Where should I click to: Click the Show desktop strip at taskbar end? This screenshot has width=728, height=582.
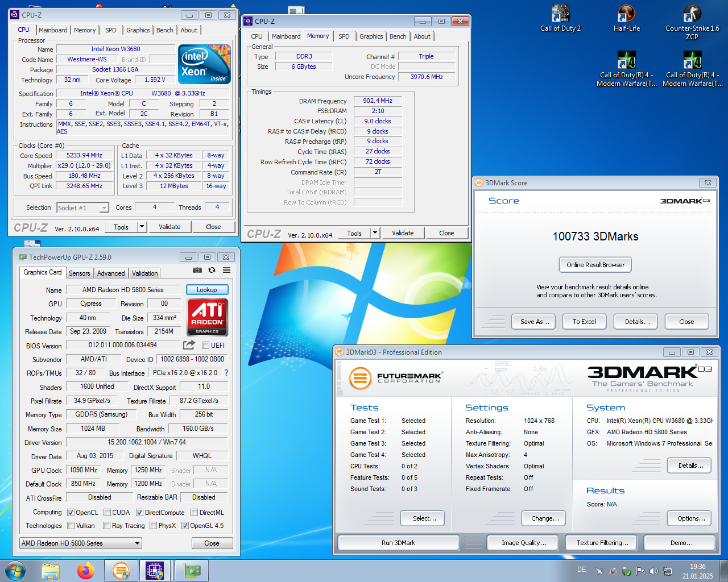(723, 571)
